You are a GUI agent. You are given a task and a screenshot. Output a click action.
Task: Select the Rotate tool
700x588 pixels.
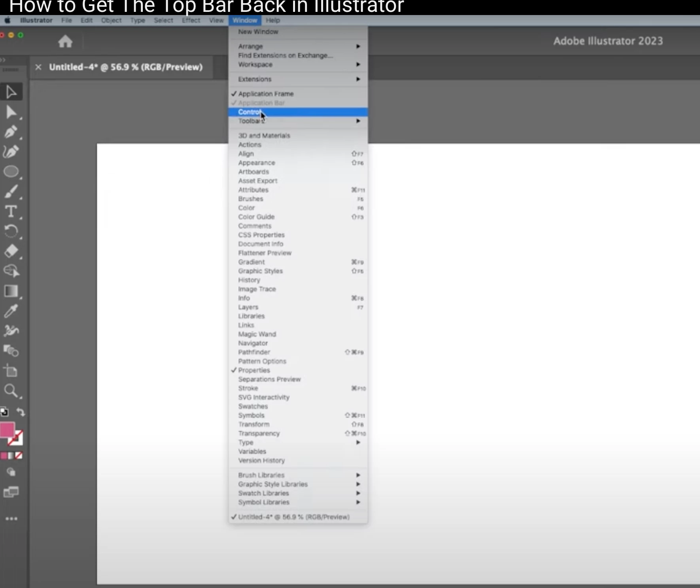coord(11,231)
